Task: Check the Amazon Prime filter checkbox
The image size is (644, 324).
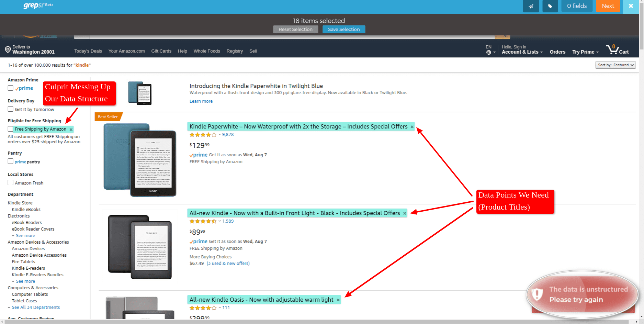Action: (11, 88)
